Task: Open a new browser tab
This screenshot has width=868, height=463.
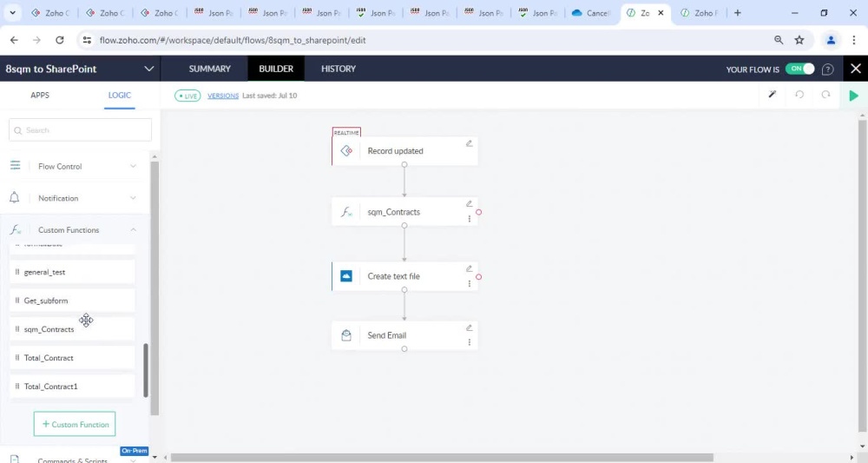Action: tap(737, 13)
